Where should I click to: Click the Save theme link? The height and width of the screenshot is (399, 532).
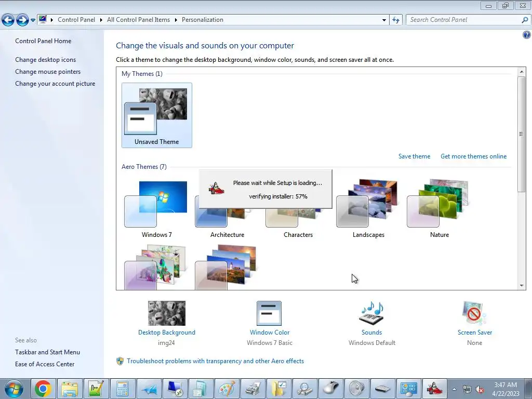pos(414,156)
